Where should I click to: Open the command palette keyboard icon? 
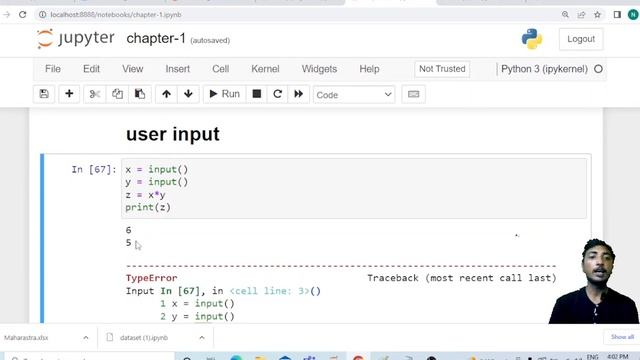tap(413, 94)
